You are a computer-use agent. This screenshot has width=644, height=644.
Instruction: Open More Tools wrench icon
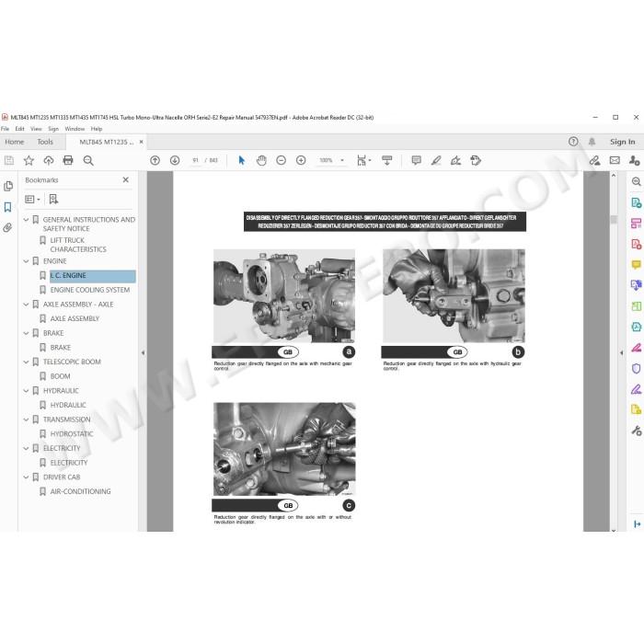click(x=636, y=431)
